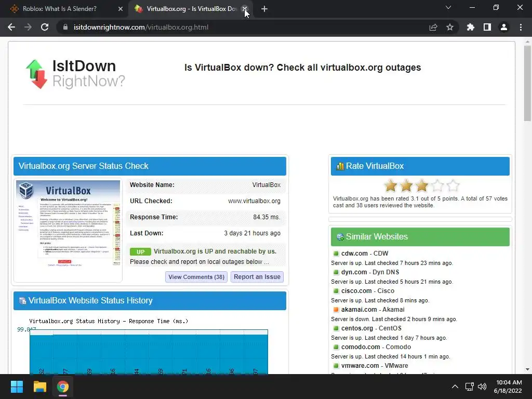Open the centos.org link
The image size is (532, 399).
(357, 328)
